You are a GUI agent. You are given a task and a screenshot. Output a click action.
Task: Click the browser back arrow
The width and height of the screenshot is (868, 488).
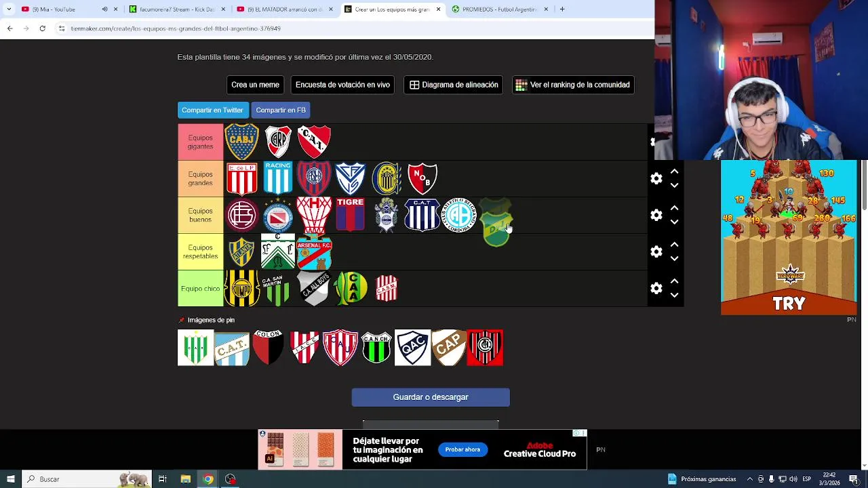coord(9,28)
